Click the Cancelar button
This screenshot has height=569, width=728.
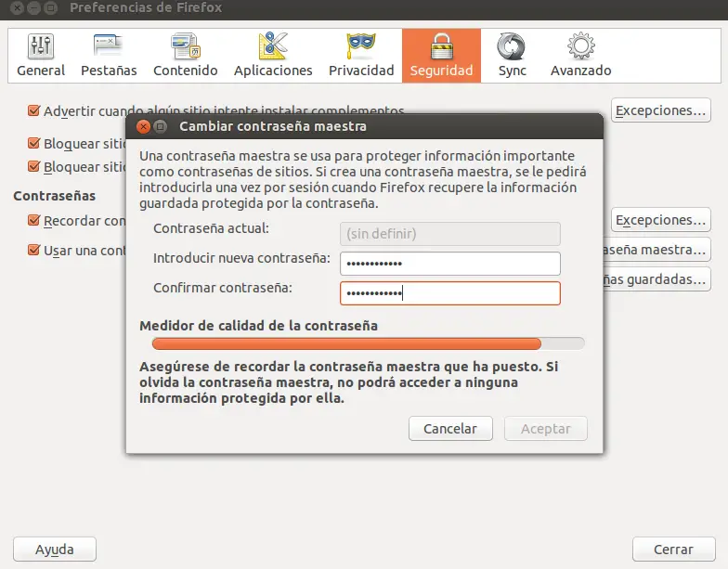[450, 429]
